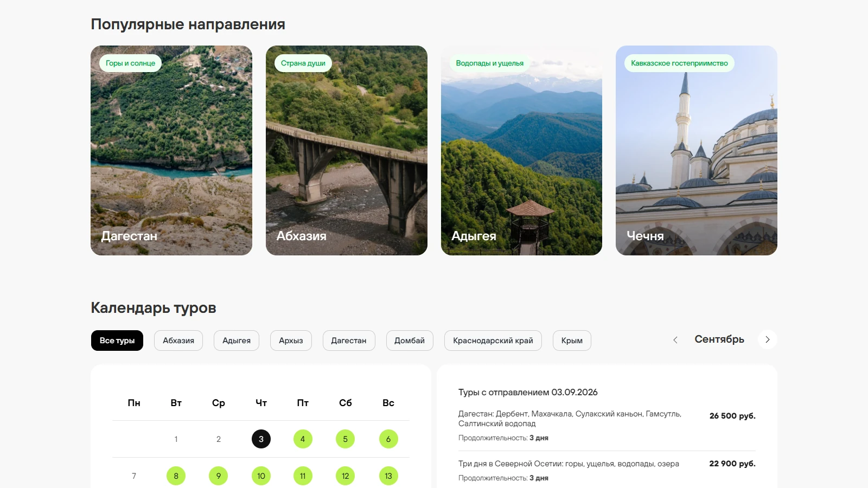
Task: Select calendar date 5
Action: coord(345,439)
